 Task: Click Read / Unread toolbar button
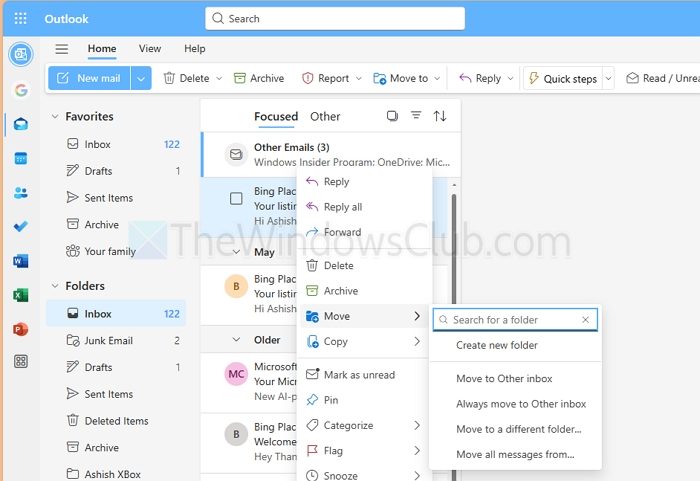[x=662, y=79]
